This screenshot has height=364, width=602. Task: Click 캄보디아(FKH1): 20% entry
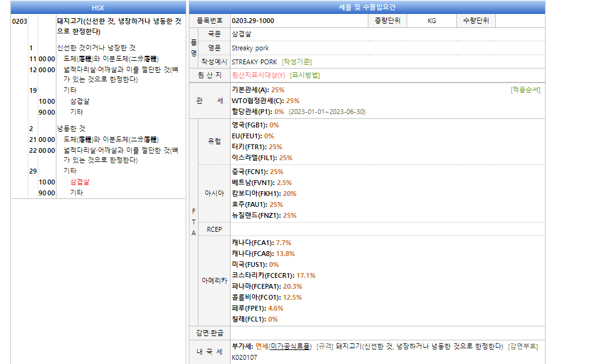(x=264, y=194)
